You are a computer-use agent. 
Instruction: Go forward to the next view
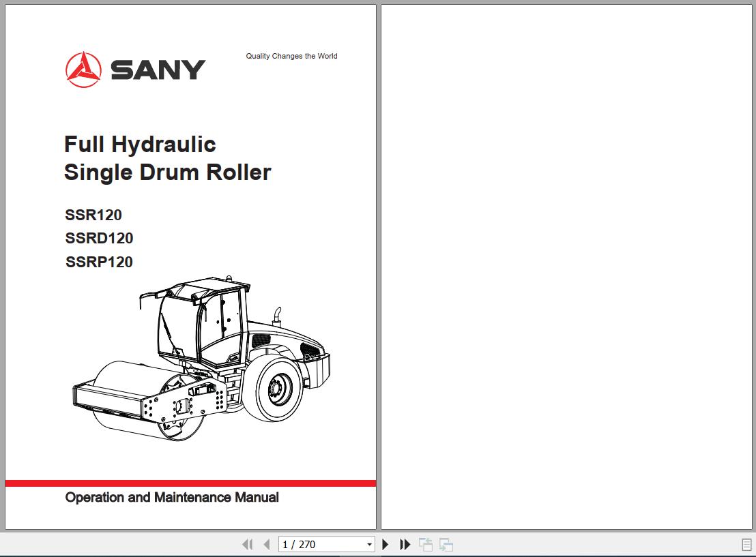446,545
